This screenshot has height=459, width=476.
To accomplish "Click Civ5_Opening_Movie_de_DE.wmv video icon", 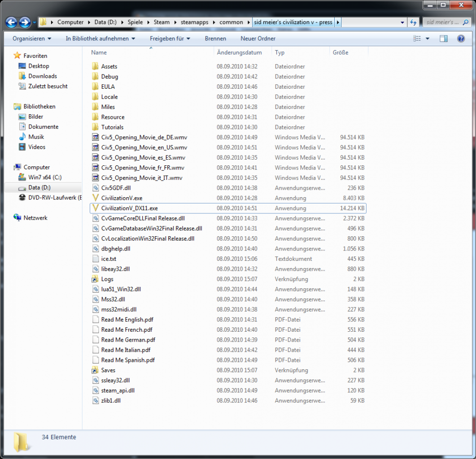I will pyautogui.click(x=95, y=137).
